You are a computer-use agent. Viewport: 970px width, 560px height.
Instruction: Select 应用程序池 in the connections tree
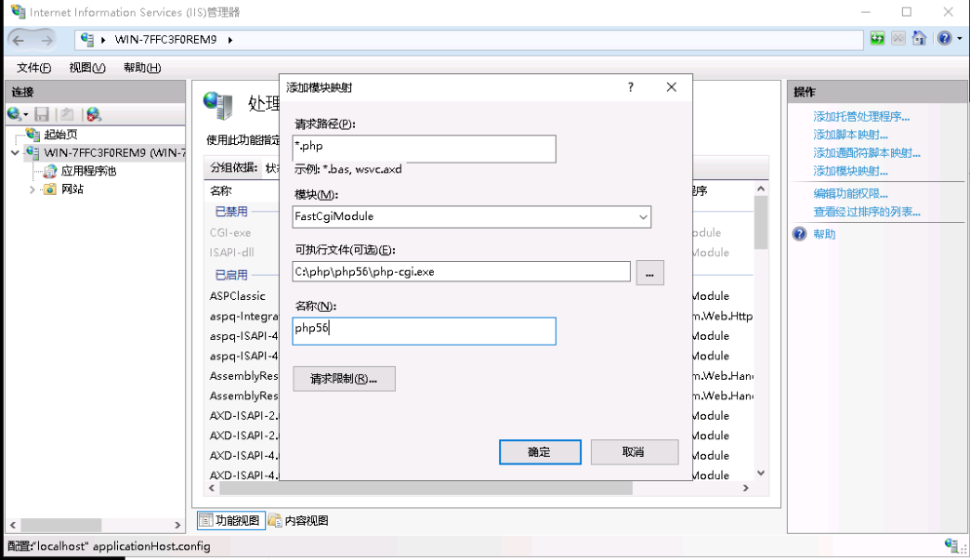(87, 171)
